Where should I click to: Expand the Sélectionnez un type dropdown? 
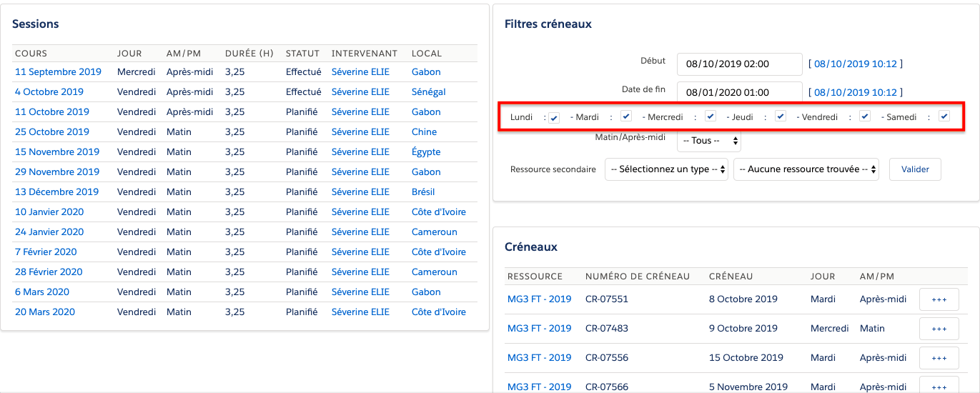pyautogui.click(x=666, y=169)
